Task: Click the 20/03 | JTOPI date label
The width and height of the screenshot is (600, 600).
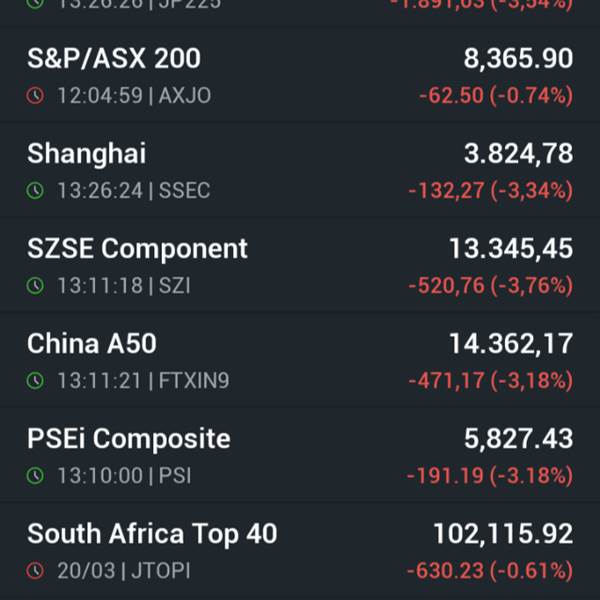Action: (123, 571)
